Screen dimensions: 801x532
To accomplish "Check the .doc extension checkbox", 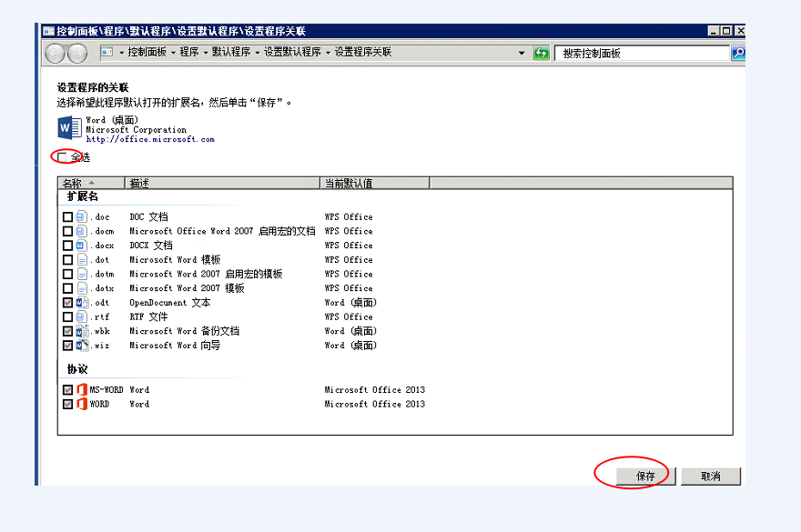I will [67, 217].
